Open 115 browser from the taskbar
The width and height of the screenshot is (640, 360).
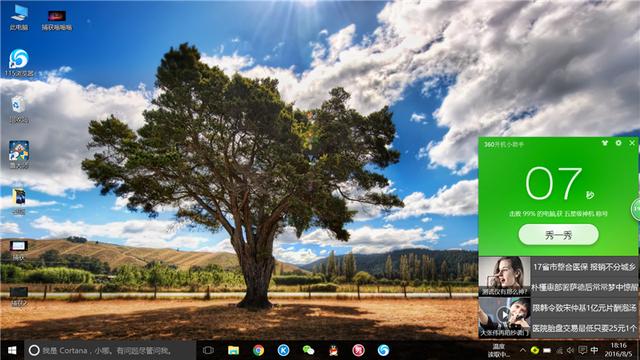383,350
